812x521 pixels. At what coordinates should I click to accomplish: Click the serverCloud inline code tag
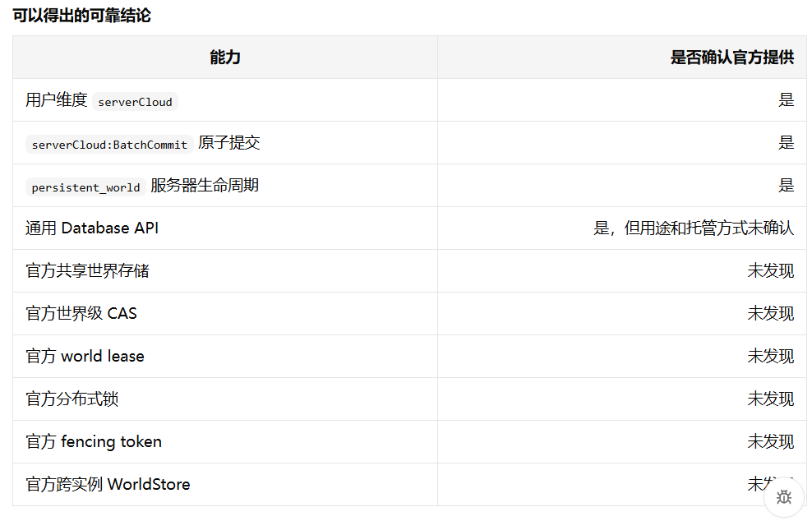coord(135,102)
